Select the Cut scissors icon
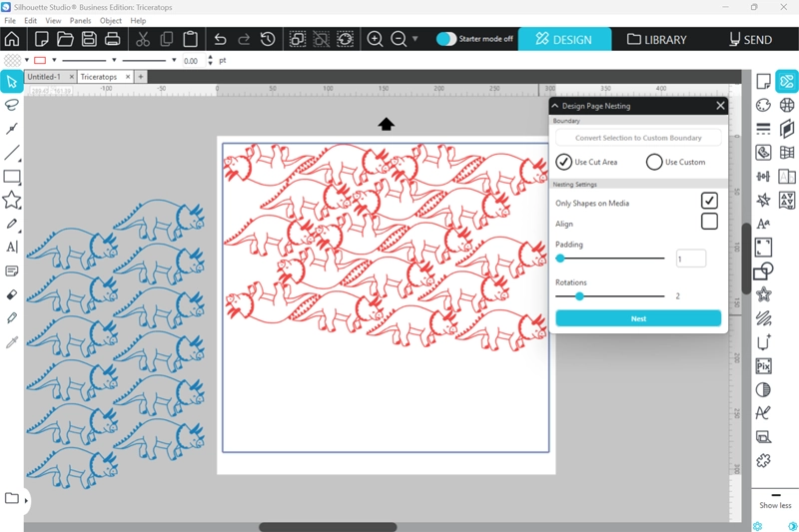Viewport: 799px width, 532px height. 143,39
